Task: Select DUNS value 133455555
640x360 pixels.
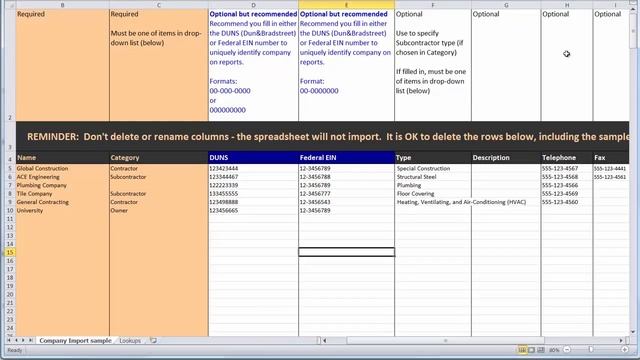Action: point(253,193)
